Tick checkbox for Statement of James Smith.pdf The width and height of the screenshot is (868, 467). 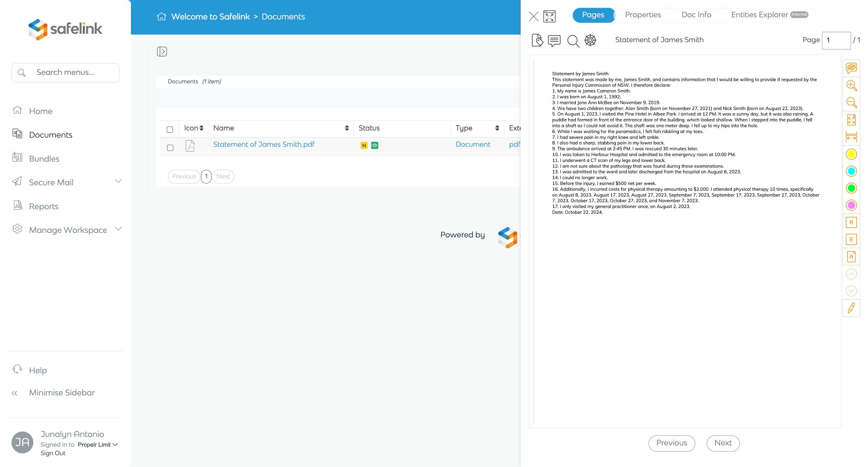[x=170, y=148]
